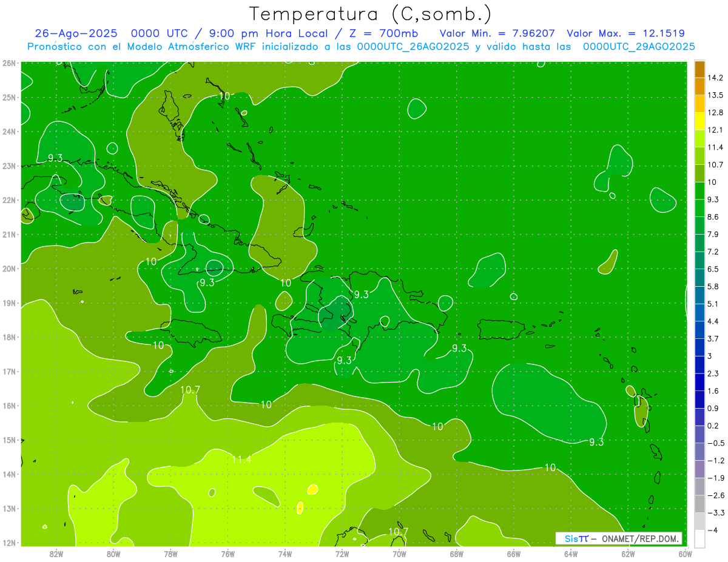The height and width of the screenshot is (562, 728).
Task: Click the 12N latitude axis label
Action: click(x=8, y=543)
